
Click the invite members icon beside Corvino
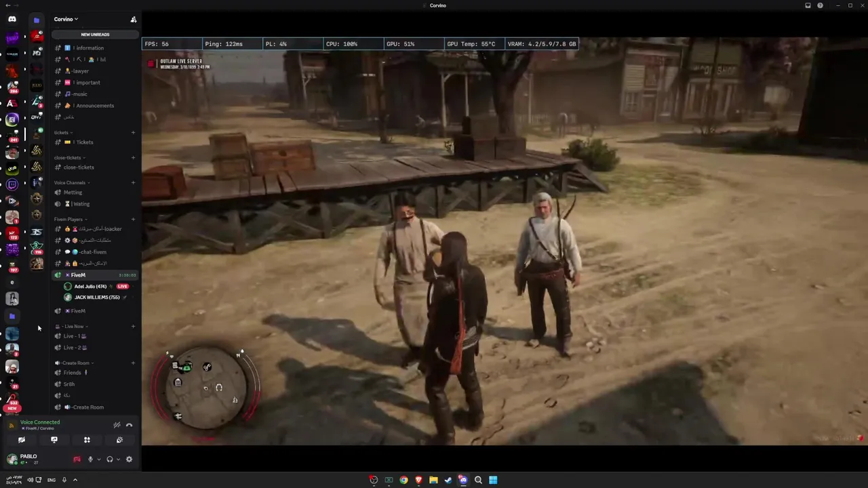[x=134, y=20]
